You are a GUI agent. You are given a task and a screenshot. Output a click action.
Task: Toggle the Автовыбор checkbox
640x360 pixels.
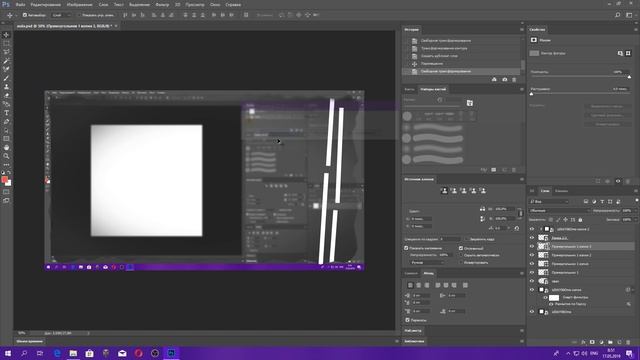24,15
